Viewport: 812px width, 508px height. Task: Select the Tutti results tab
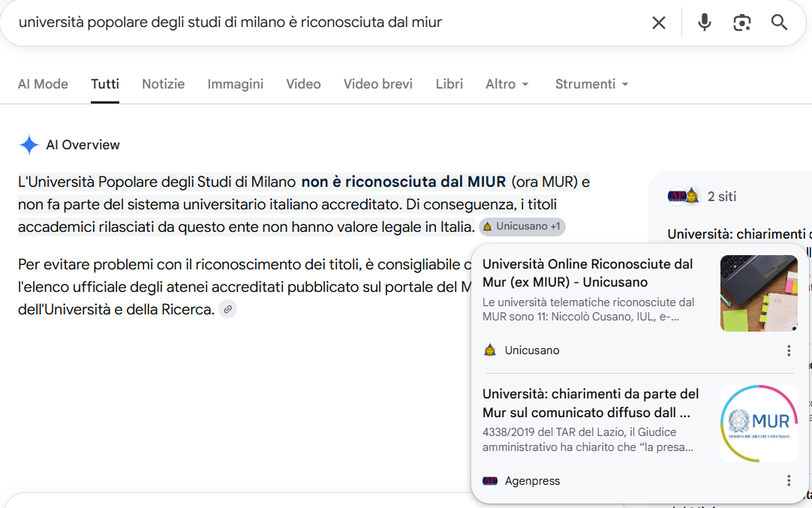coord(105,84)
